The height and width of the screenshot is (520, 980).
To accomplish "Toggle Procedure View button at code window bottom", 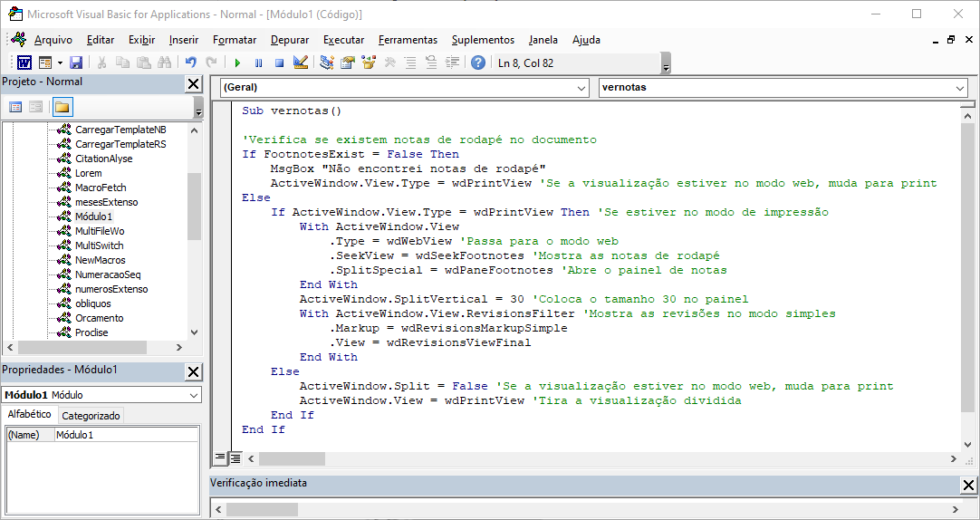I will (x=220, y=458).
